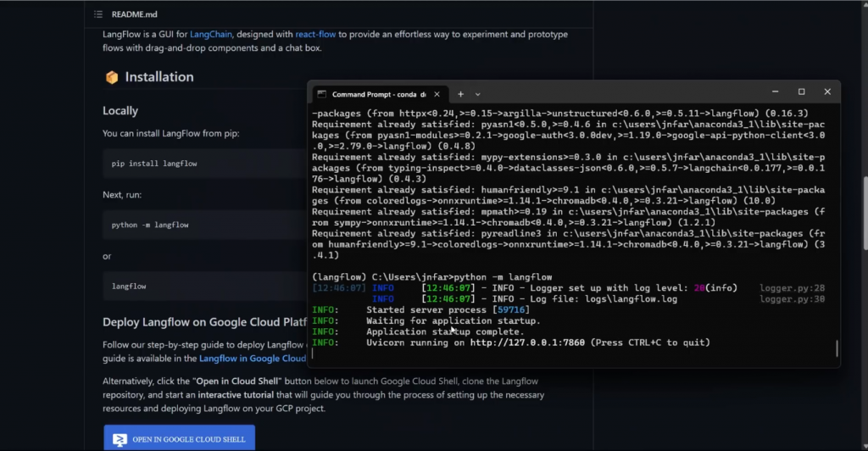The height and width of the screenshot is (451, 868).
Task: Close the terminal window
Action: tap(827, 92)
